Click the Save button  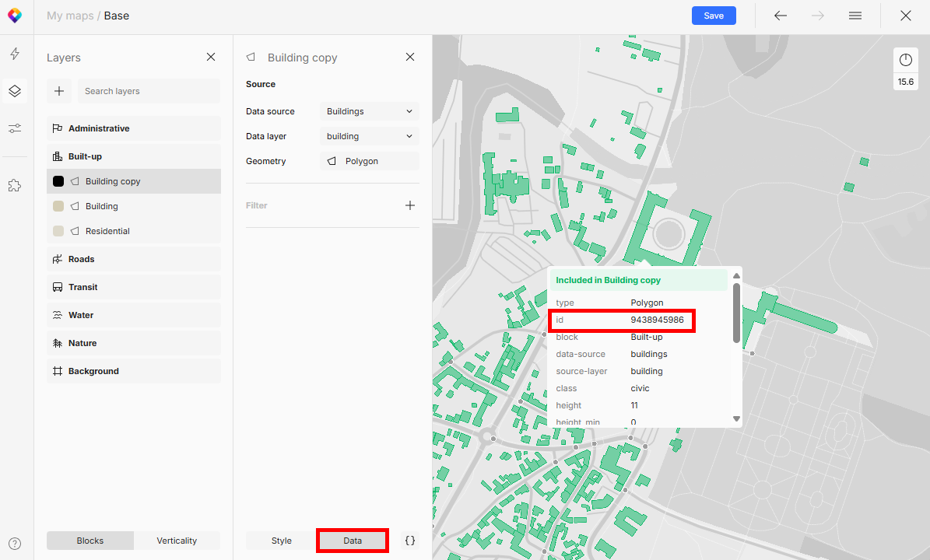click(x=713, y=16)
